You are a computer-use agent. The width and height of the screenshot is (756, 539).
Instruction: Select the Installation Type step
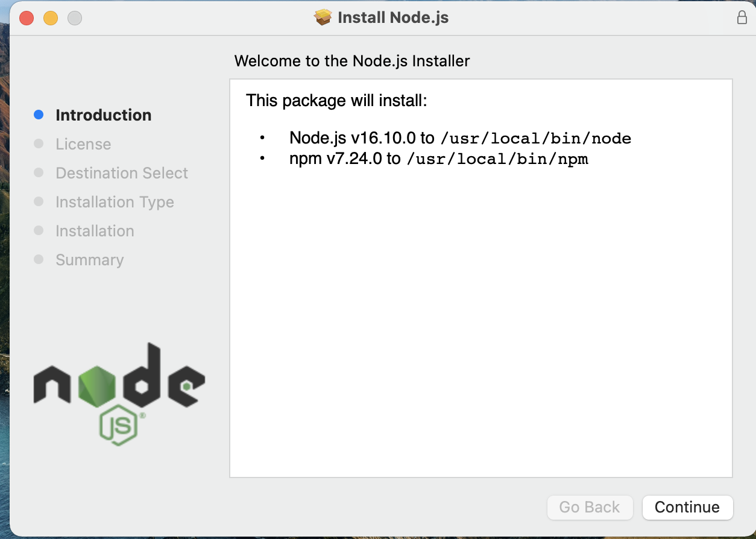coord(115,202)
